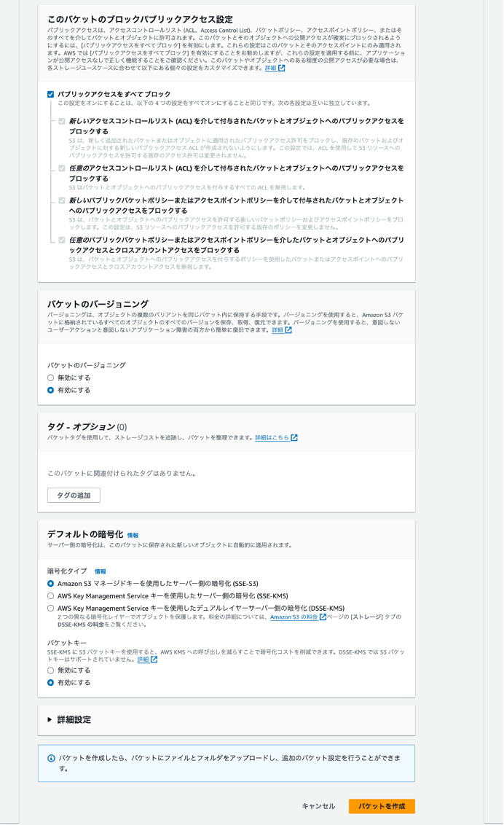Click info circle icon in bucket creation notice

[x=52, y=758]
